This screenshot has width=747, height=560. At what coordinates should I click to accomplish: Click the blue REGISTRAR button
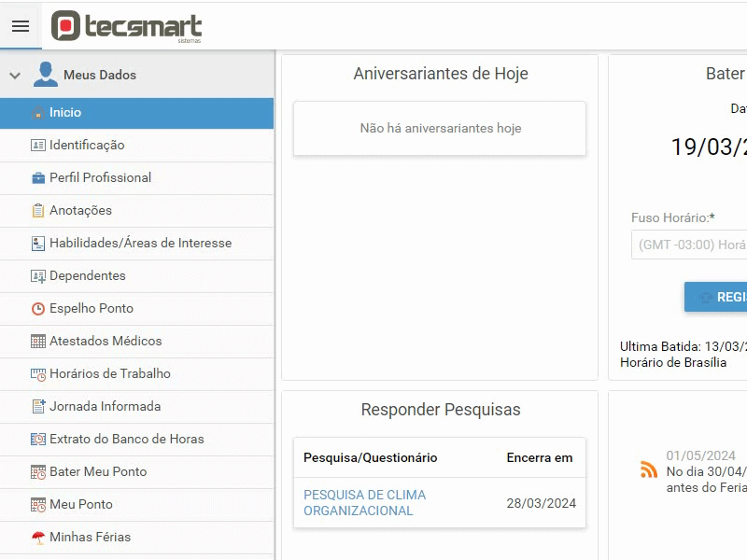click(x=715, y=297)
